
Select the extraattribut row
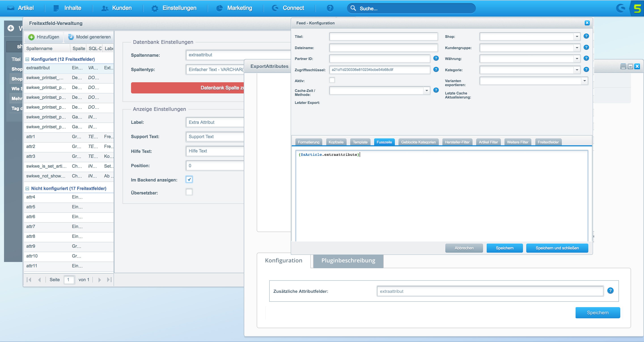pos(69,68)
